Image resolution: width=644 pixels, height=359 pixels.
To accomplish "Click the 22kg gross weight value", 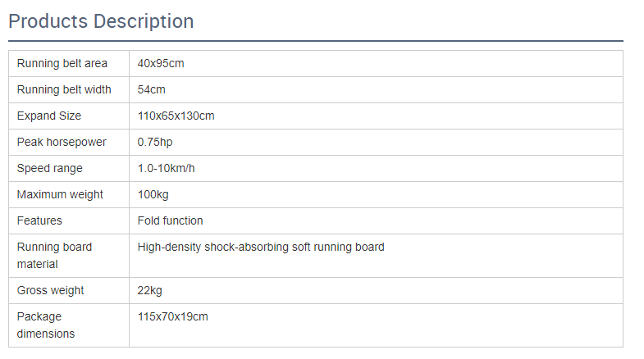I will click(x=149, y=291).
